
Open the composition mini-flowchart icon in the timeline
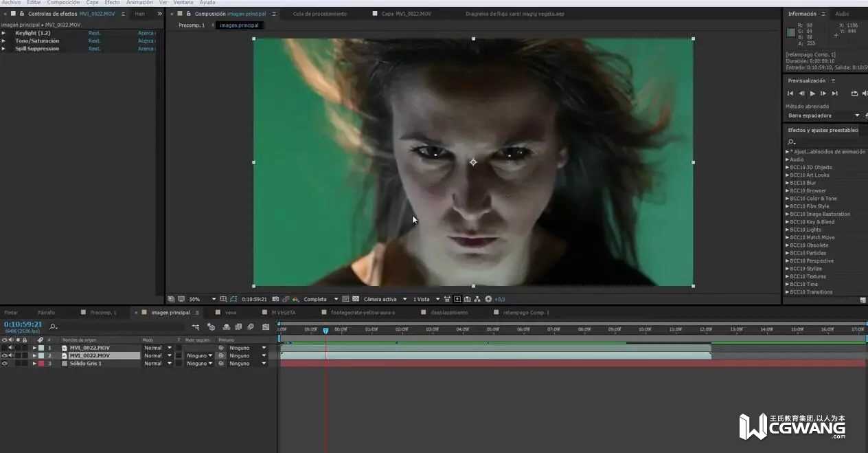tap(196, 327)
